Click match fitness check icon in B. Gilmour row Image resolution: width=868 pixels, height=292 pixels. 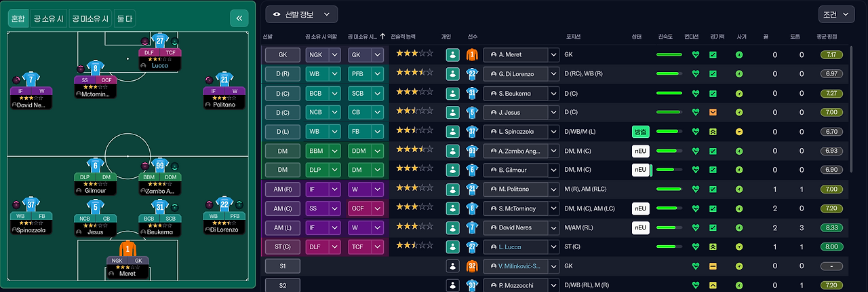point(713,170)
